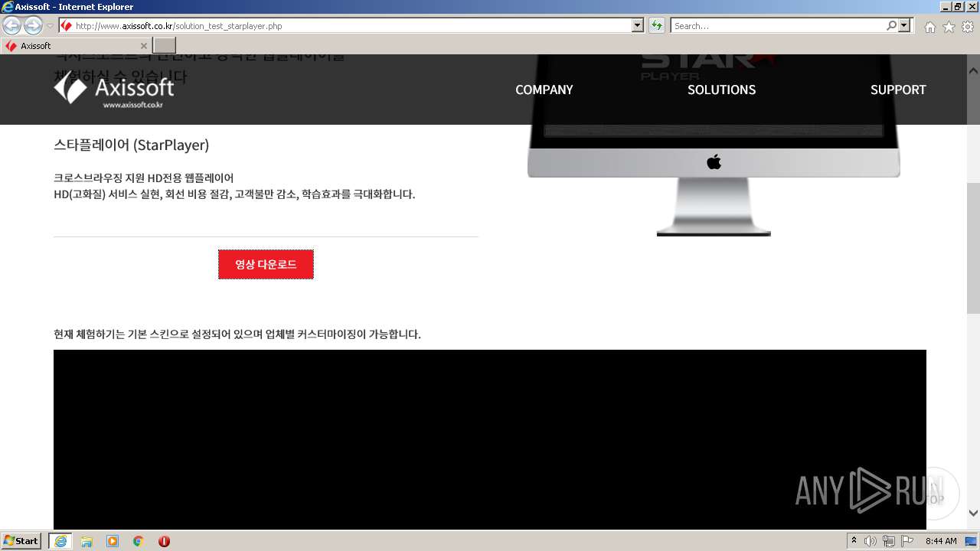This screenshot has height=551, width=980.
Task: Click the red 영상 다운로드 button
Action: pyautogui.click(x=266, y=264)
